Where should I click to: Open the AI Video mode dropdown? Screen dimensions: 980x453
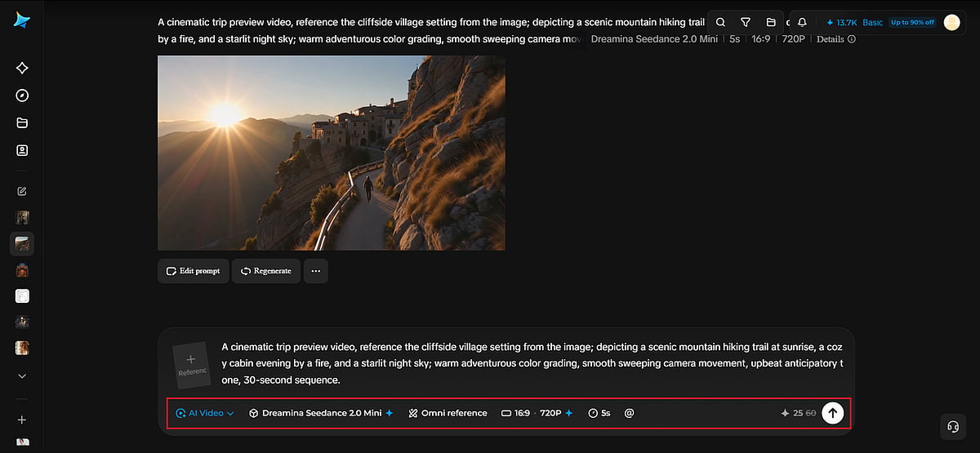pyautogui.click(x=205, y=413)
